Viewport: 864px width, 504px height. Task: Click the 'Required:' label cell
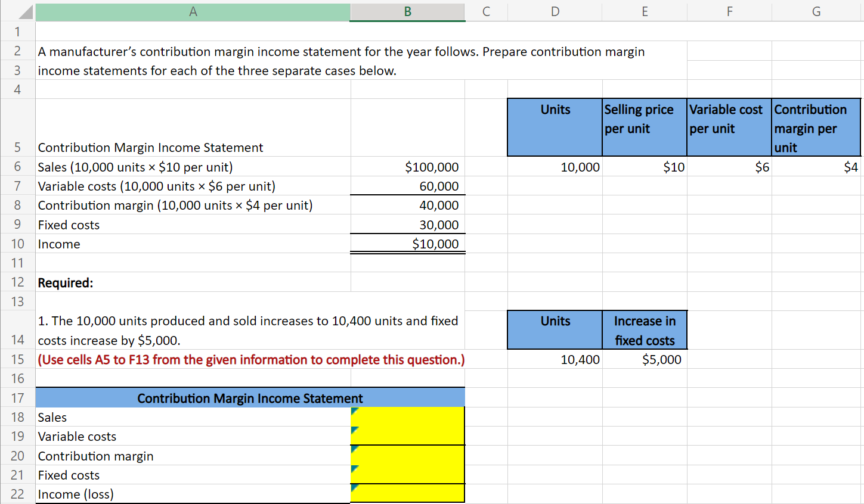click(x=193, y=282)
